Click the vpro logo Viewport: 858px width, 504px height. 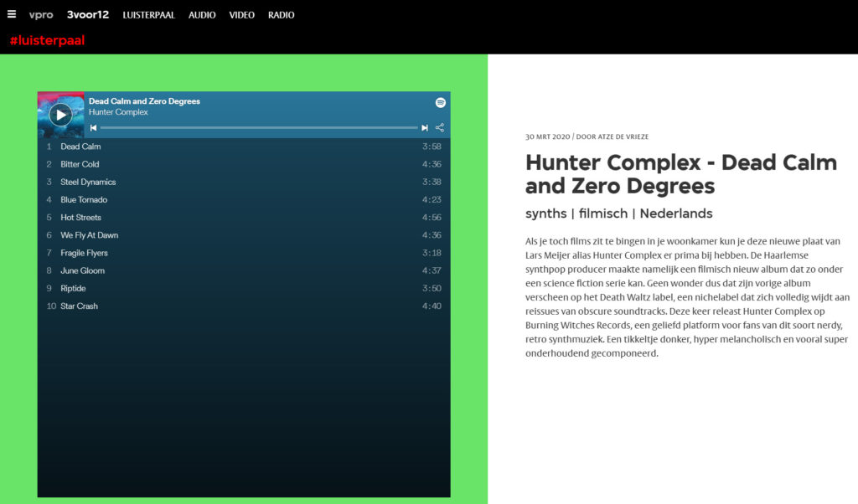point(40,15)
